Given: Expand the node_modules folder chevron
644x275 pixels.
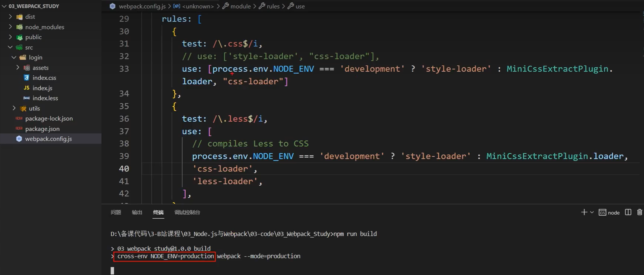Looking at the screenshot, I should tap(10, 27).
